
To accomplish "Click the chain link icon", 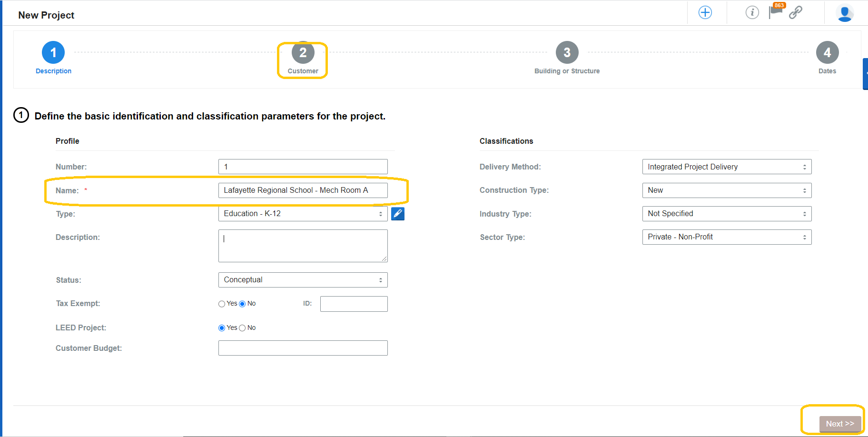I will tap(796, 12).
